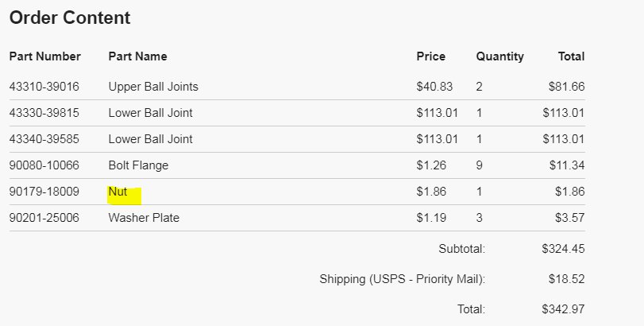Click part number 90201-25006
The height and width of the screenshot is (326, 644).
44,218
